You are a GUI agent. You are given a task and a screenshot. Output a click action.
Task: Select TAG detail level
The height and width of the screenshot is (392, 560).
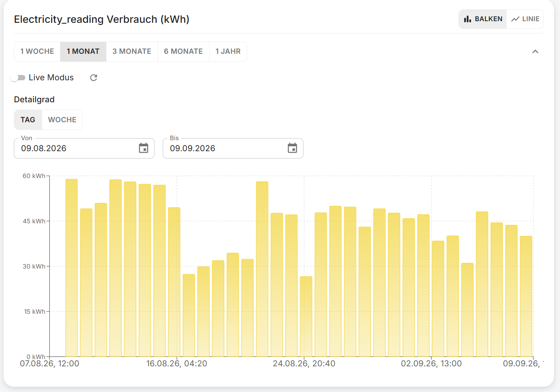click(28, 120)
